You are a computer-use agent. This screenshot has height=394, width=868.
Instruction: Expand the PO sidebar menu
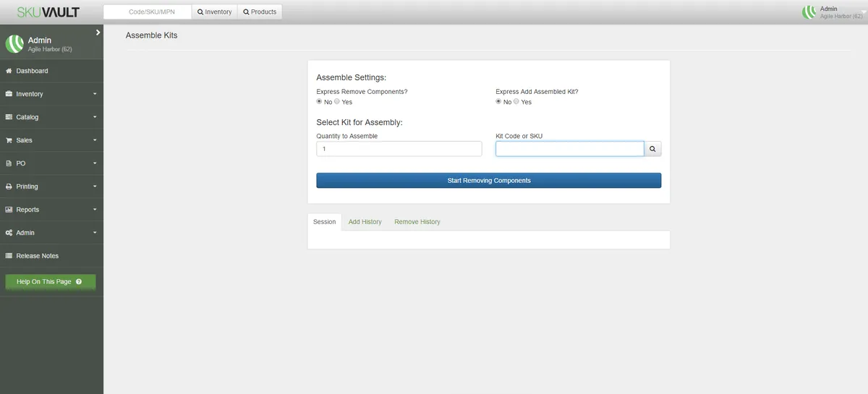point(51,163)
